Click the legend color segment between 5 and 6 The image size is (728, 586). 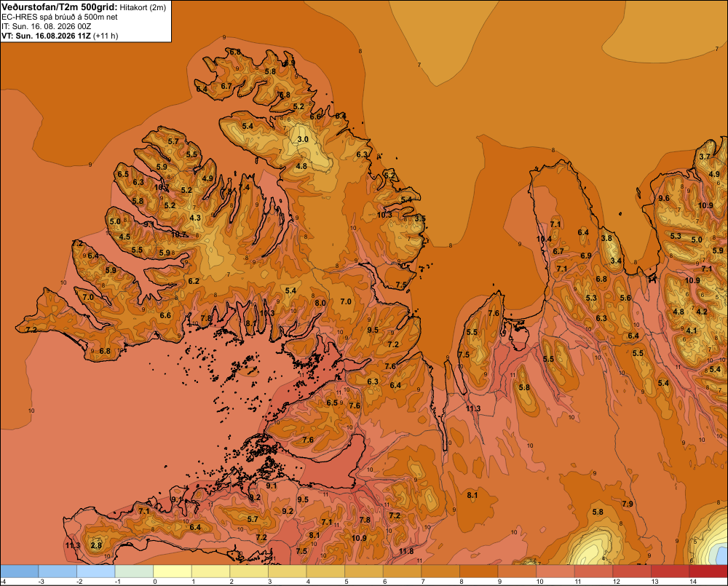coord(364,571)
